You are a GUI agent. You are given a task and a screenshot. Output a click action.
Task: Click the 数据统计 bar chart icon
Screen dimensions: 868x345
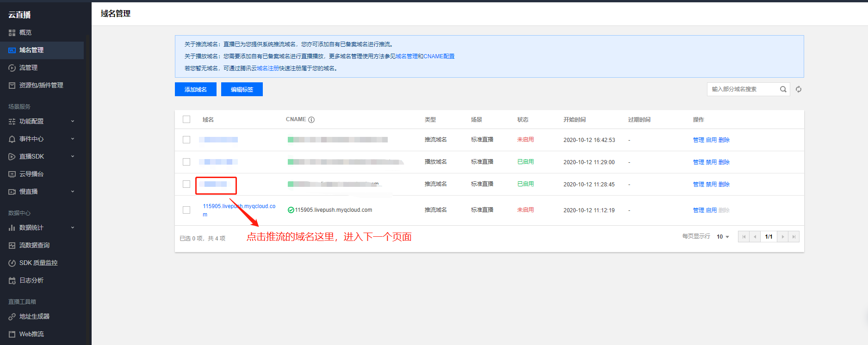click(x=12, y=228)
